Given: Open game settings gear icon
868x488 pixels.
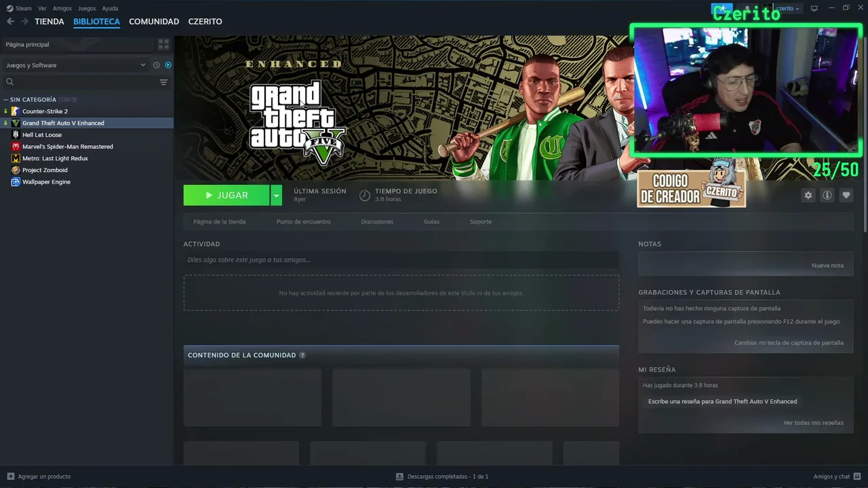Looking at the screenshot, I should 808,195.
